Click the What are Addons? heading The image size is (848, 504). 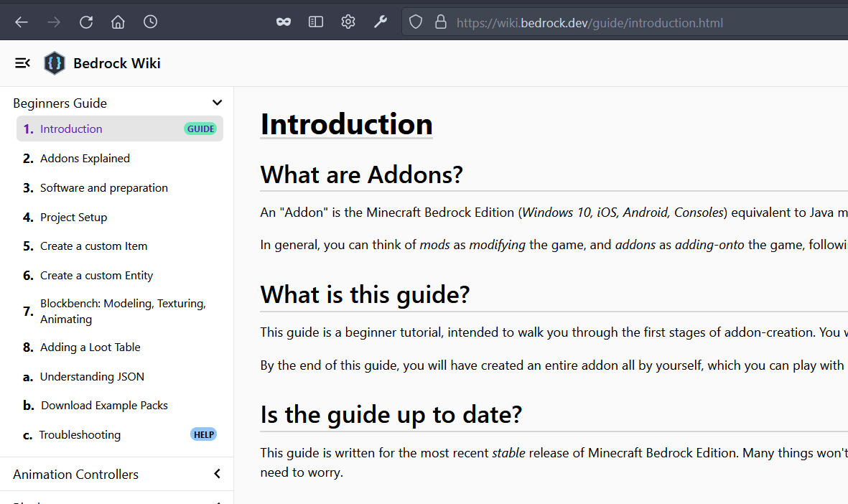coord(361,174)
